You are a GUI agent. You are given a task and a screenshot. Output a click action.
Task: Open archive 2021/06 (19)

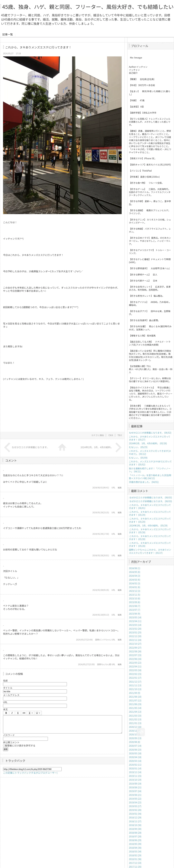[x=135, y=704]
